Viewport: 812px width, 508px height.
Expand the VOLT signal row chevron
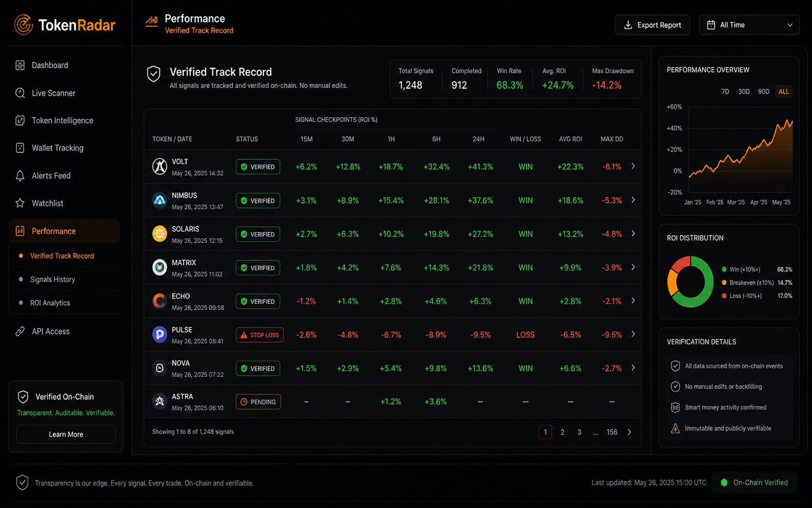coord(633,166)
